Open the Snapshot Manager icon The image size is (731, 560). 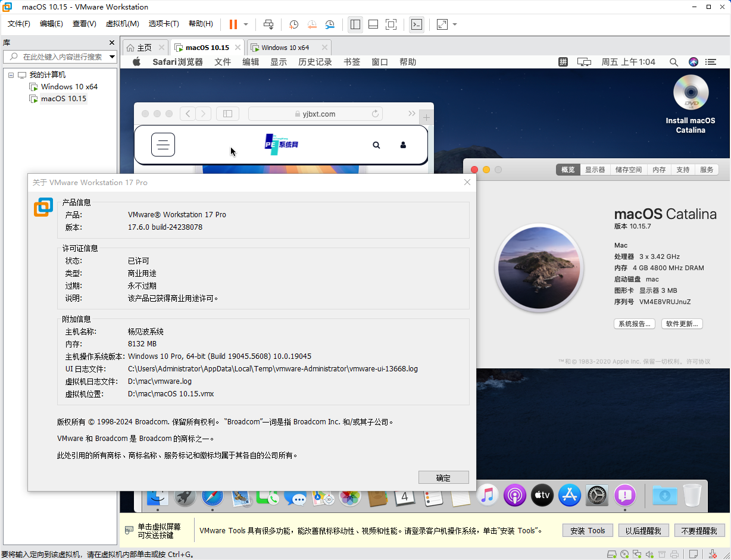(330, 24)
